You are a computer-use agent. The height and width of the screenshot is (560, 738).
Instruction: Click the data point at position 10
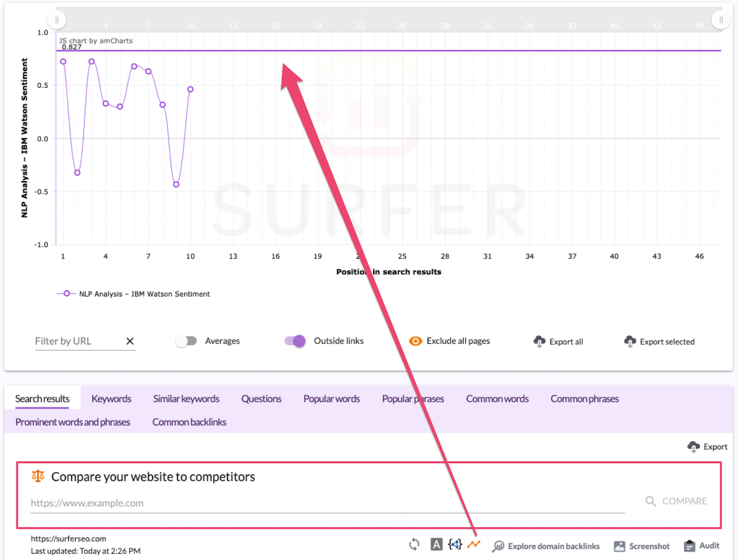pyautogui.click(x=190, y=89)
